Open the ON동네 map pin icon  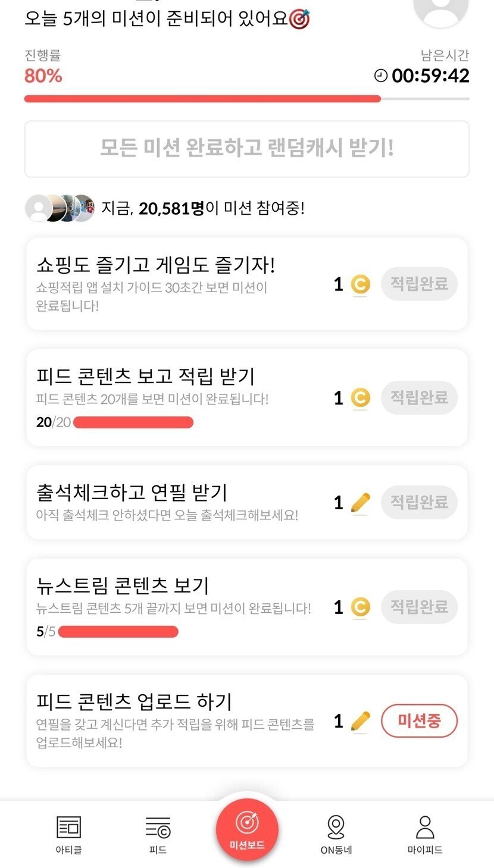click(x=336, y=828)
